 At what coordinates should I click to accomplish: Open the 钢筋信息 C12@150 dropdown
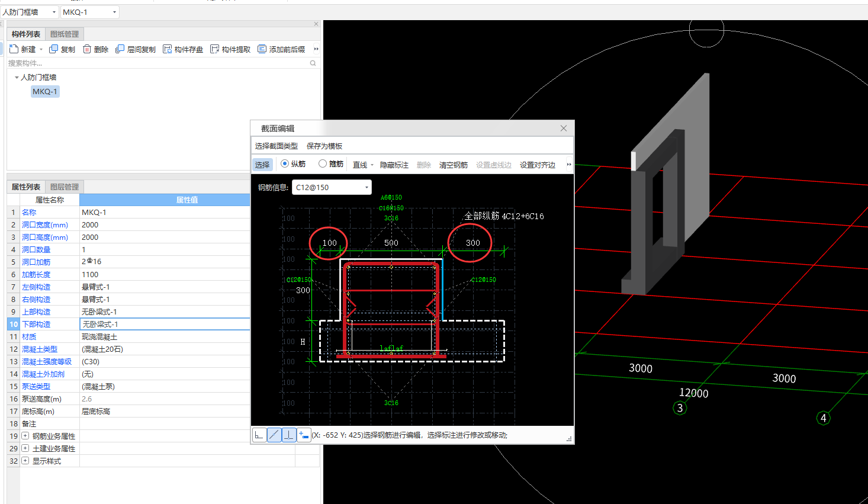367,188
